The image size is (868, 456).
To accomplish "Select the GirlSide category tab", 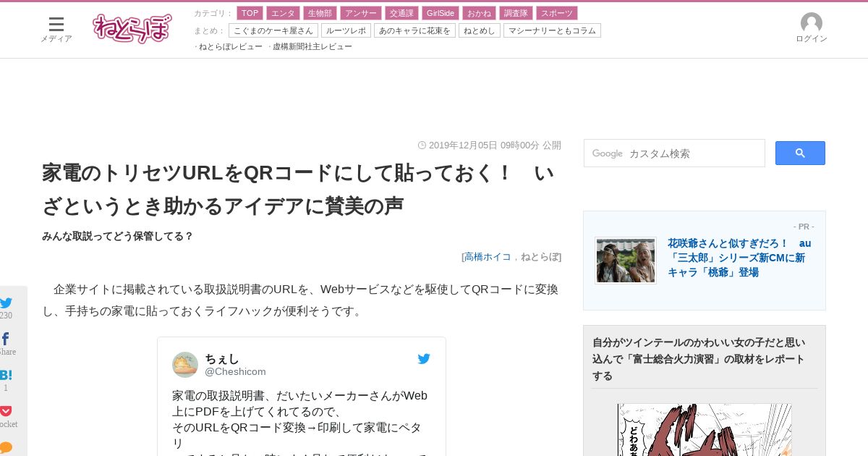I will [x=441, y=13].
